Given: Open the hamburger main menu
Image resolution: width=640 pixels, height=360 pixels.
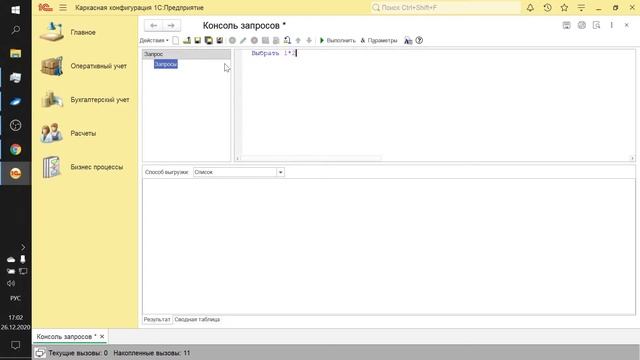Looking at the screenshot, I should coord(63,7).
